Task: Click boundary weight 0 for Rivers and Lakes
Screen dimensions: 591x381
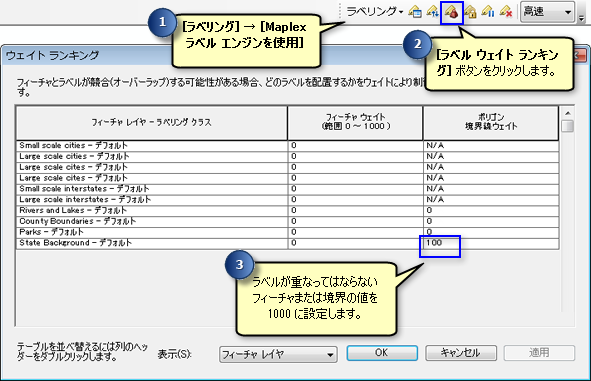Action: (x=491, y=211)
